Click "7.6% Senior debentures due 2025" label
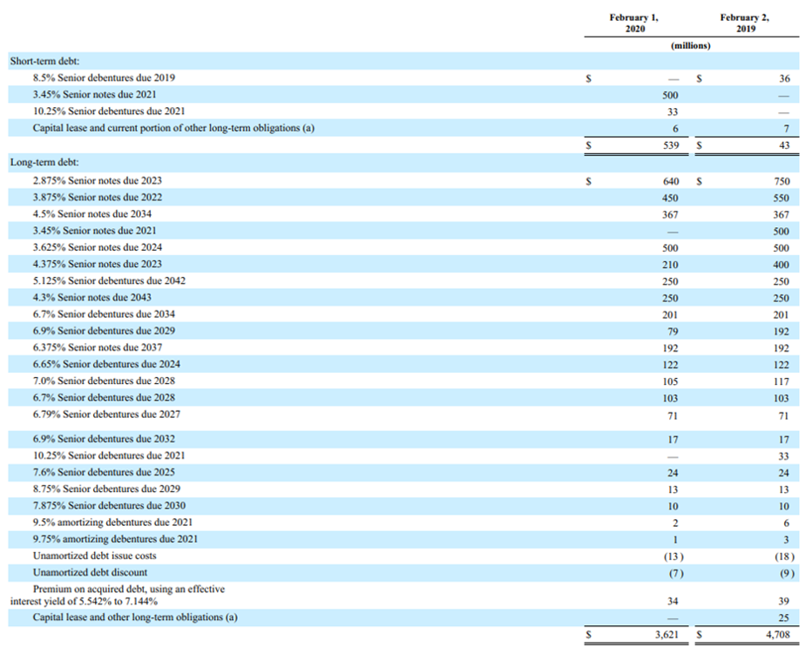Viewport: 812px width, 654px height. 104,472
